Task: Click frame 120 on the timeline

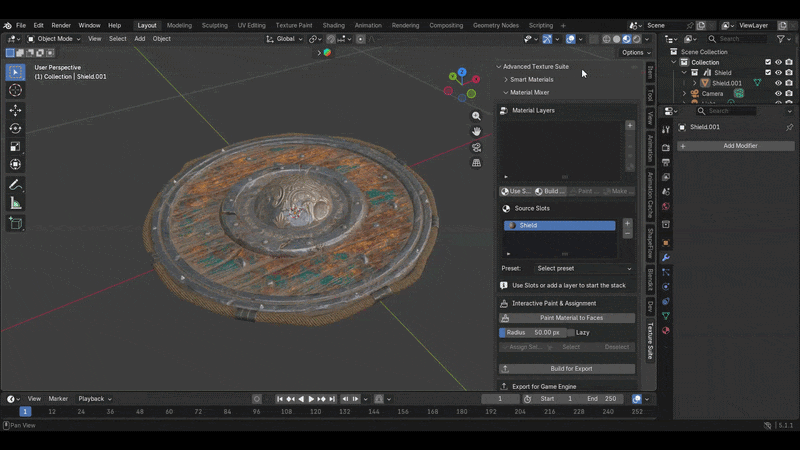Action: [x=316, y=412]
